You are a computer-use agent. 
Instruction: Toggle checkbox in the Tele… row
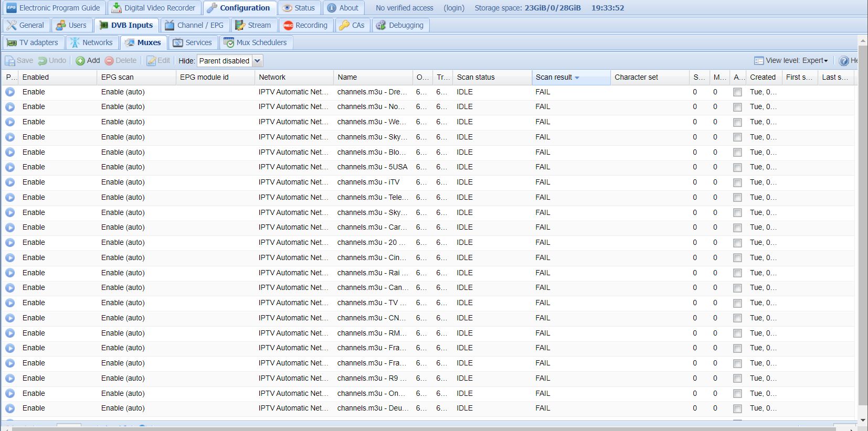(737, 198)
